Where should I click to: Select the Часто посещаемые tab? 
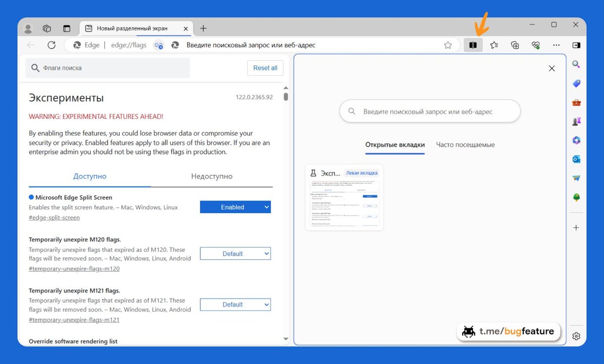click(x=466, y=145)
